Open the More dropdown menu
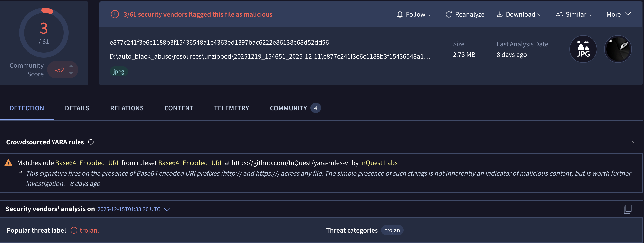The width and height of the screenshot is (644, 243). (618, 15)
